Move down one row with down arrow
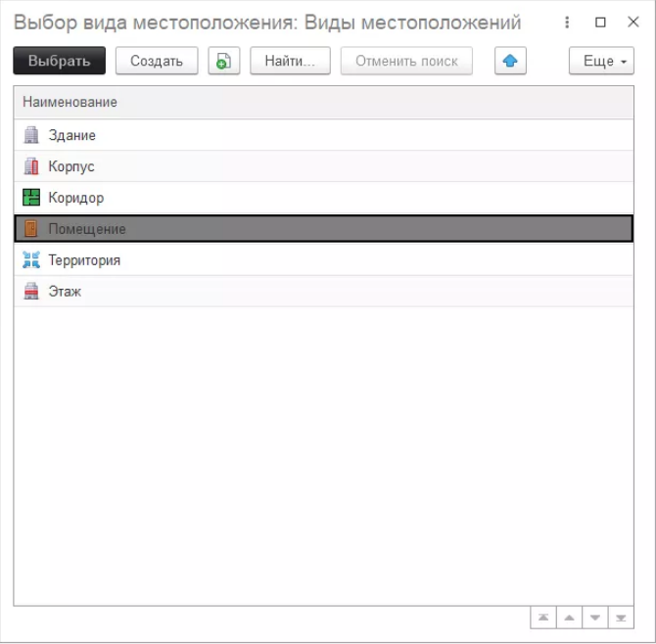This screenshot has height=644, width=656. click(x=595, y=618)
